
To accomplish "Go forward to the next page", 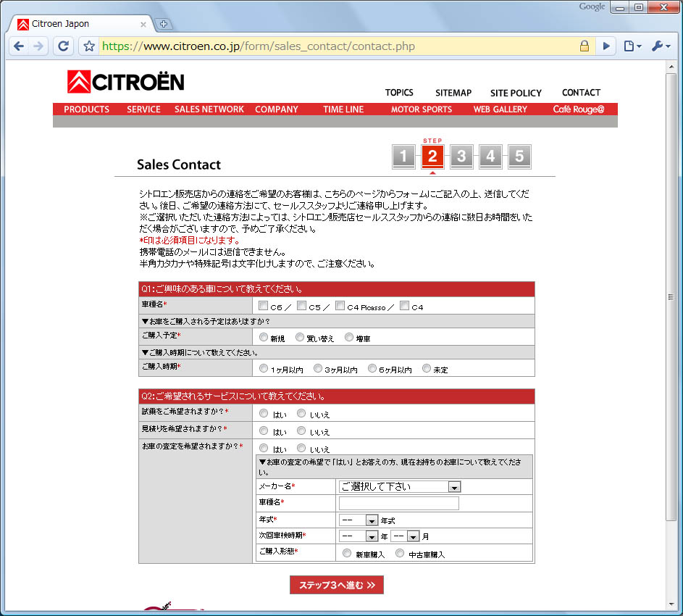I will pos(39,46).
